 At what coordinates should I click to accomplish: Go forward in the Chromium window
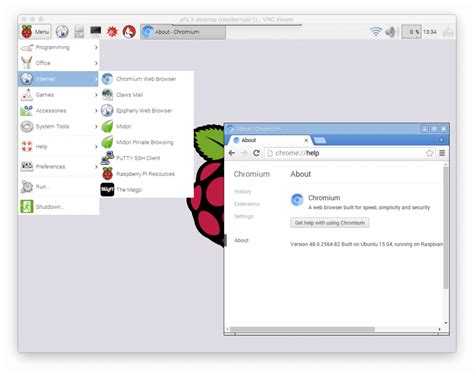pos(244,153)
